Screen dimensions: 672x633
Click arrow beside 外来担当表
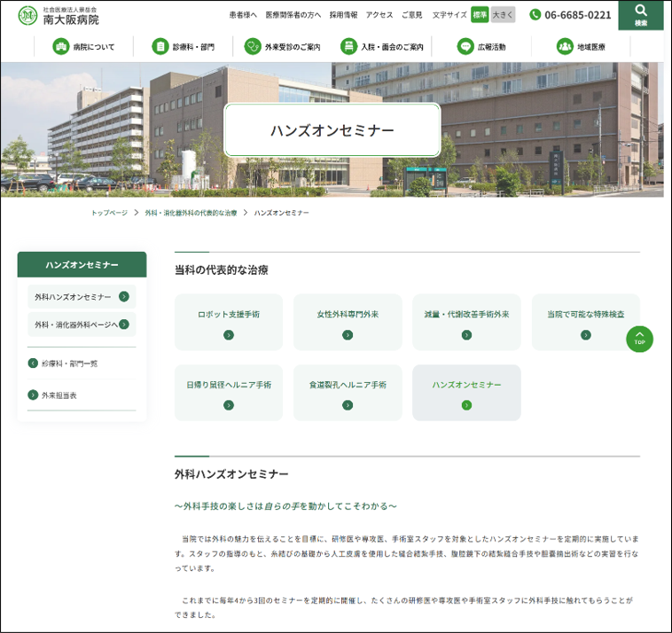coord(33,395)
